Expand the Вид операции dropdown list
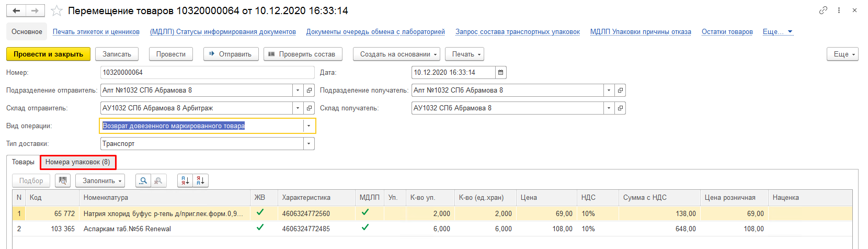 [309, 126]
